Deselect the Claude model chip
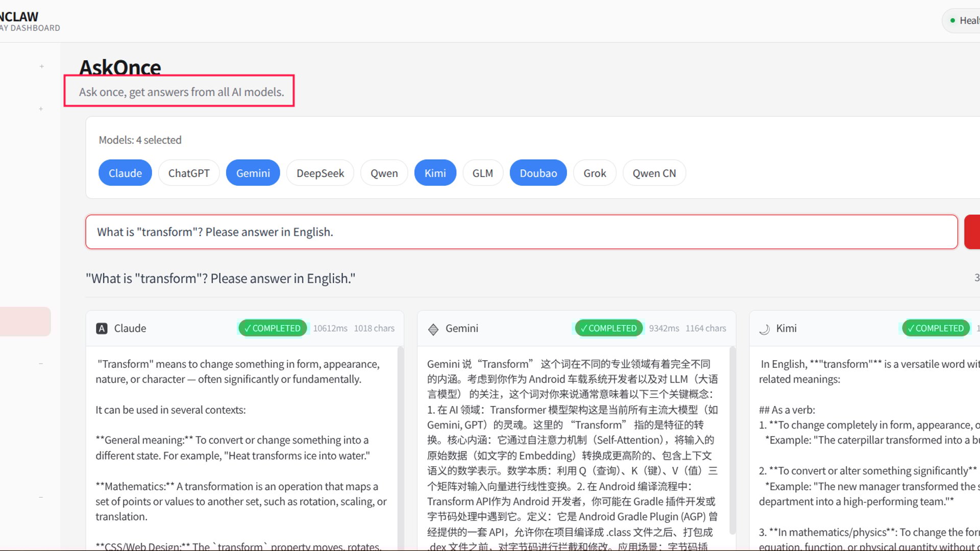 pyautogui.click(x=125, y=173)
